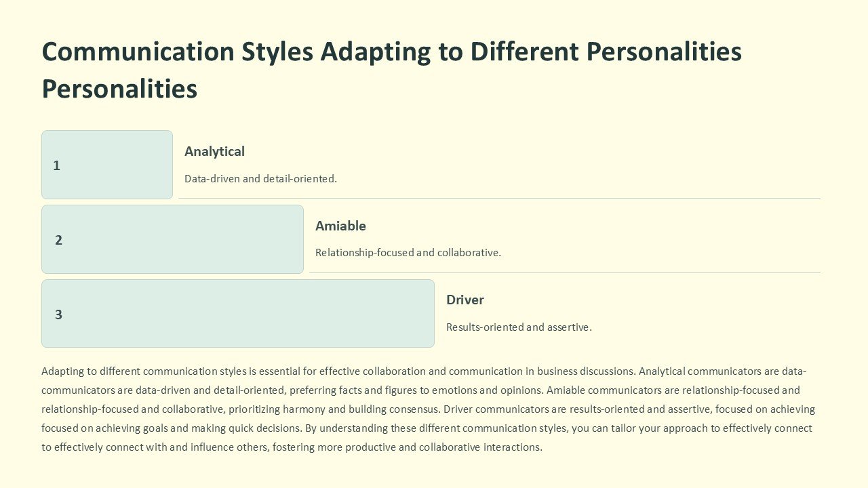Click the "Data-driven and detail-oriented." description
Viewport: 868px width, 488px height.
260,179
